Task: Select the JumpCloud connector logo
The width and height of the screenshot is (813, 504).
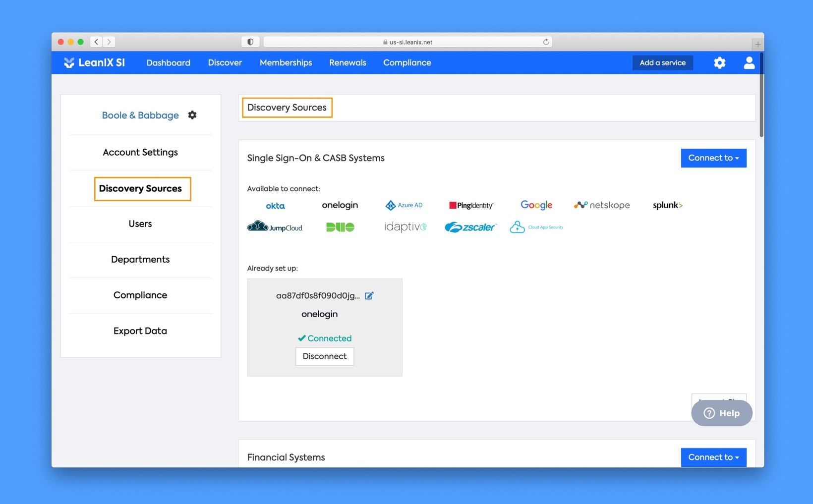Action: (x=275, y=227)
